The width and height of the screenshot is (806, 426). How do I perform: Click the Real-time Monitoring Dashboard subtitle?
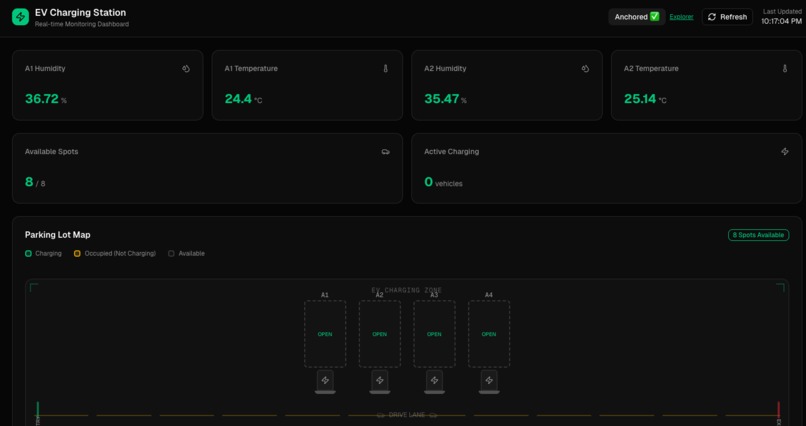click(x=82, y=24)
